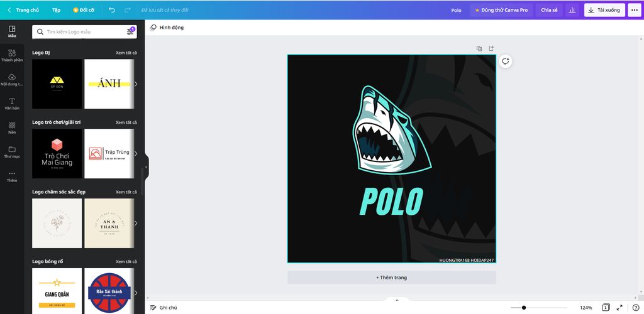The image size is (644, 314).
Task: Open the search filter icon
Action: tap(130, 31)
